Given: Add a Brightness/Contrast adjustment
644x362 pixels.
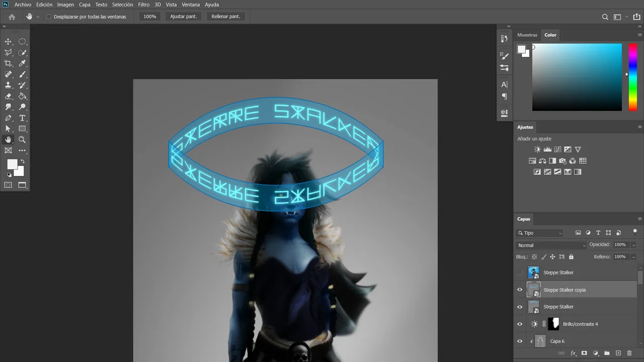Looking at the screenshot, I should [537, 149].
